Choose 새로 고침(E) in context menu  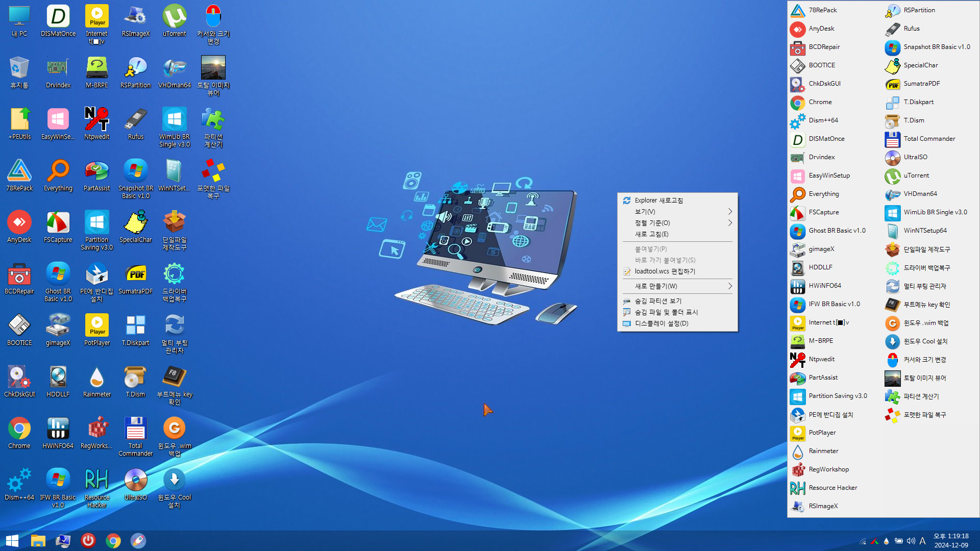677,234
